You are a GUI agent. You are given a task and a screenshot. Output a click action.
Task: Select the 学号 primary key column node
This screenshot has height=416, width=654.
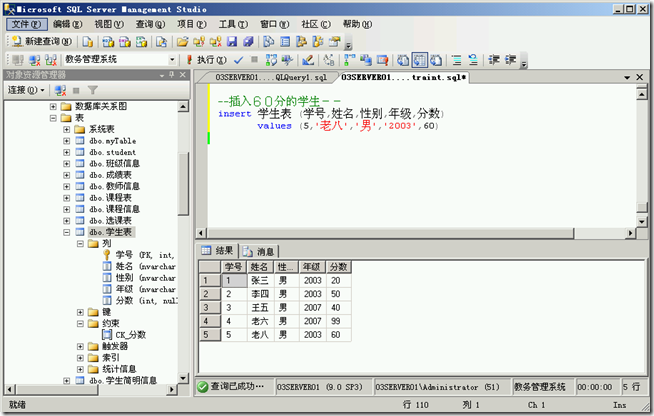pyautogui.click(x=144, y=255)
